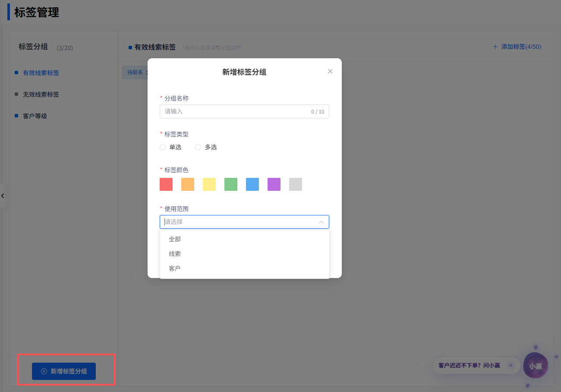Screen dimensions: 561x392
Task: Select the 多选 radio button
Action: coord(198,147)
